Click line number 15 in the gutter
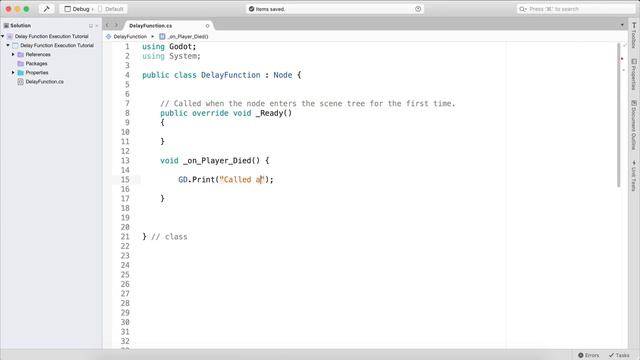The height and width of the screenshot is (360, 640). coord(125,180)
